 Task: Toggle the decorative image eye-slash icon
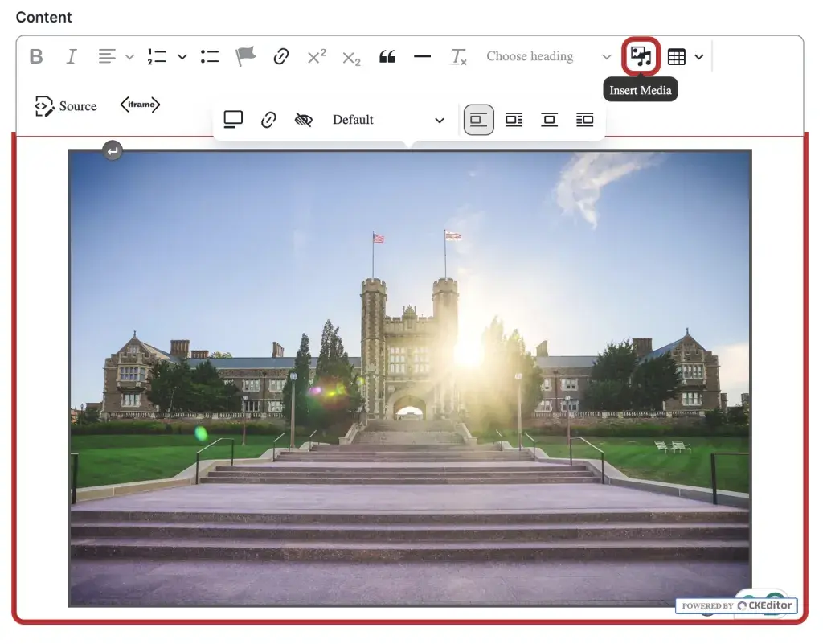click(x=303, y=120)
